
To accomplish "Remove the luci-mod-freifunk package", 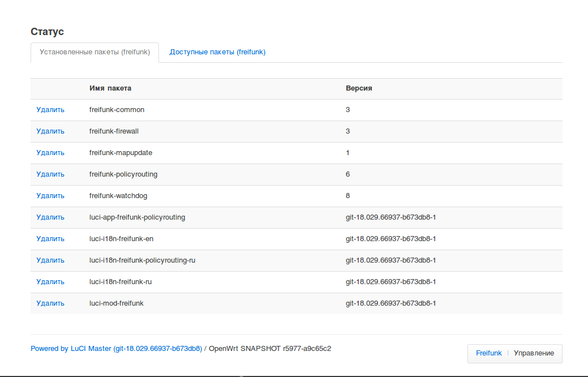I will tap(50, 303).
